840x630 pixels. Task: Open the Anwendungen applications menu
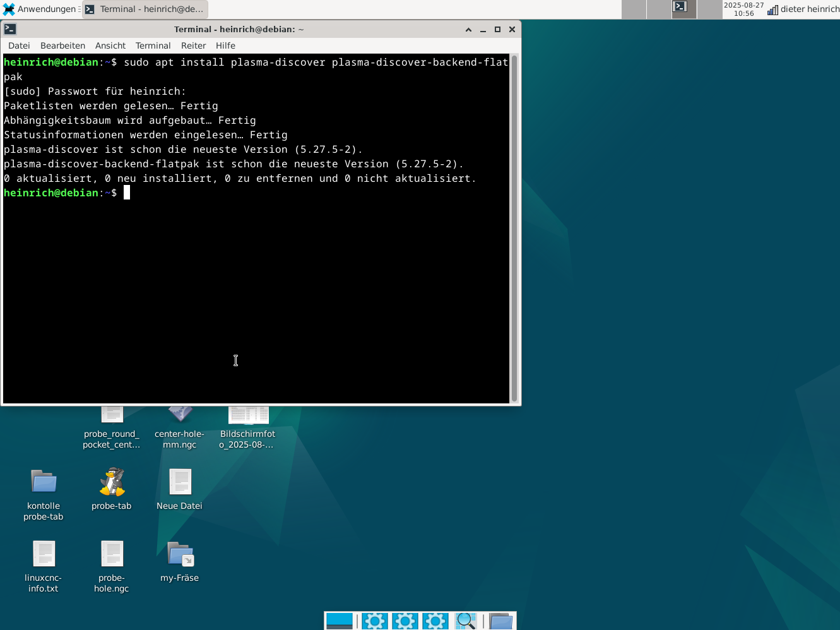click(40, 9)
